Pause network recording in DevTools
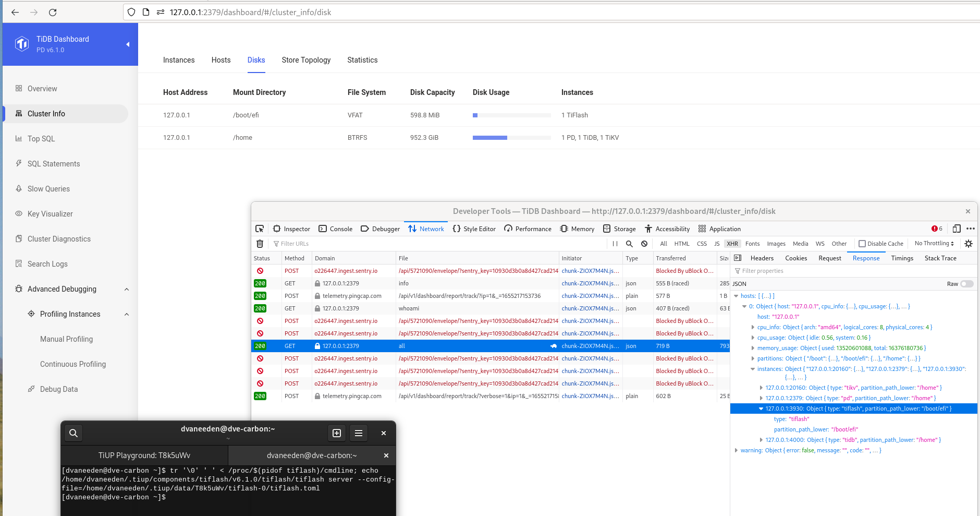This screenshot has width=980, height=516. [615, 244]
